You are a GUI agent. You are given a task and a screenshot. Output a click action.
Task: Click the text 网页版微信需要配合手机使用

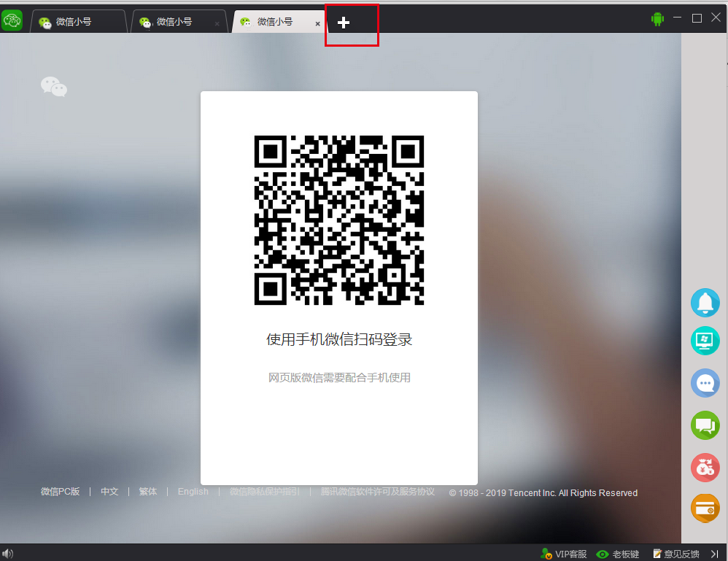[339, 378]
